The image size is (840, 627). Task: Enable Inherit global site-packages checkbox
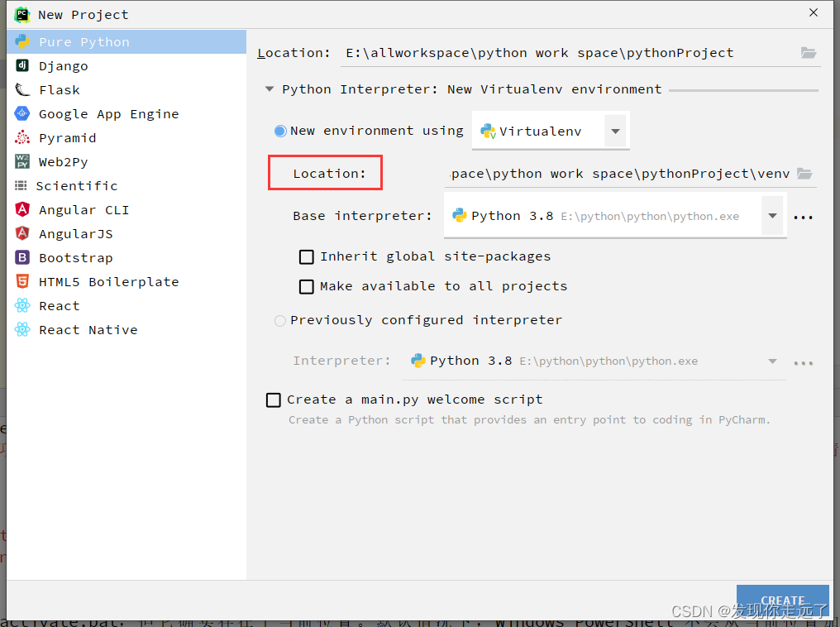tap(307, 257)
